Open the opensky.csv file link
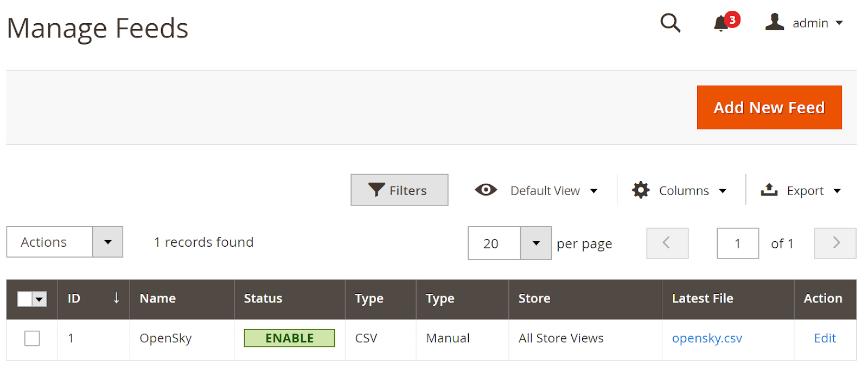The image size is (868, 373). click(x=707, y=338)
